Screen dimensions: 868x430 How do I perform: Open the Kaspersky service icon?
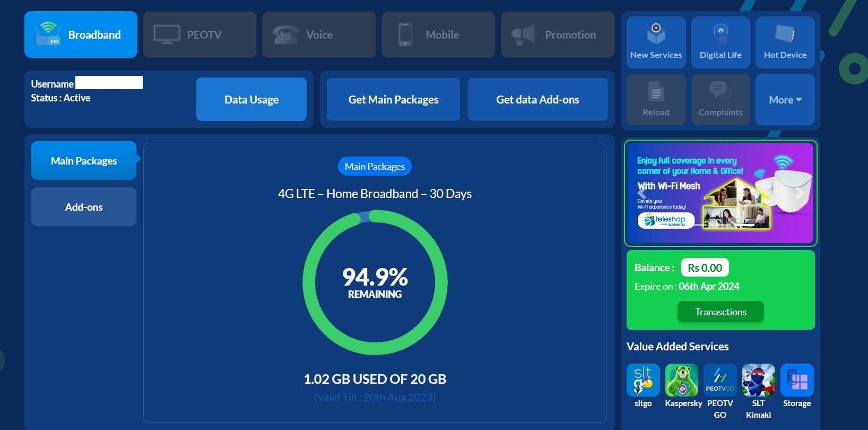[682, 380]
